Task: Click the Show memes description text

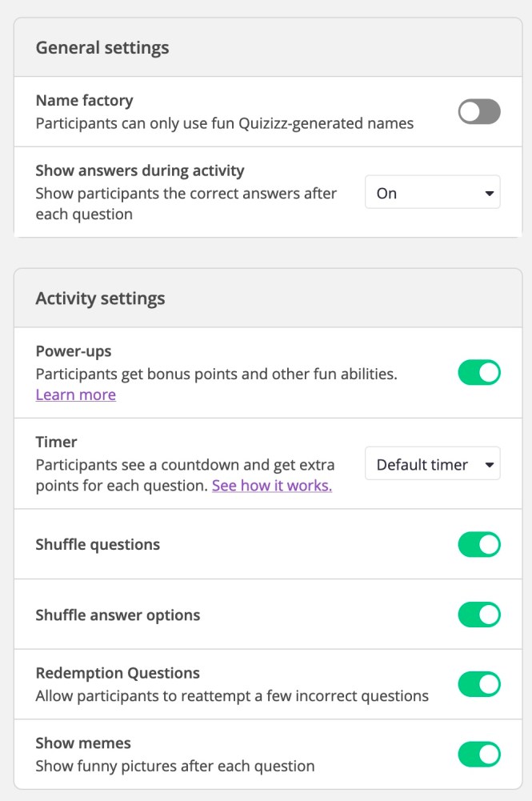Action: pyautogui.click(x=174, y=766)
